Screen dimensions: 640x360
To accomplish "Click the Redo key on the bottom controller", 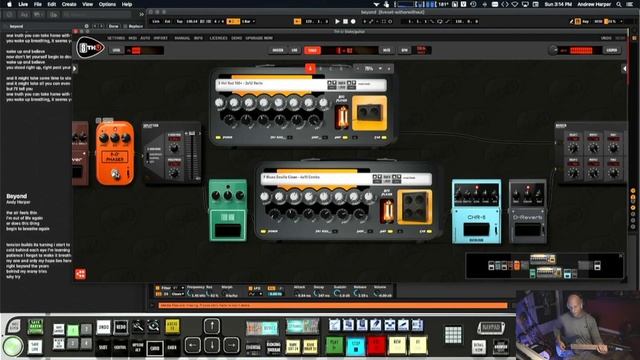I will (x=121, y=327).
